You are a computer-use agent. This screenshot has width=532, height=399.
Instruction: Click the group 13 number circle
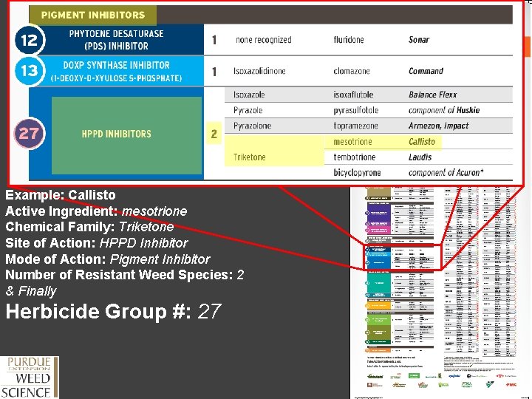click(x=30, y=71)
